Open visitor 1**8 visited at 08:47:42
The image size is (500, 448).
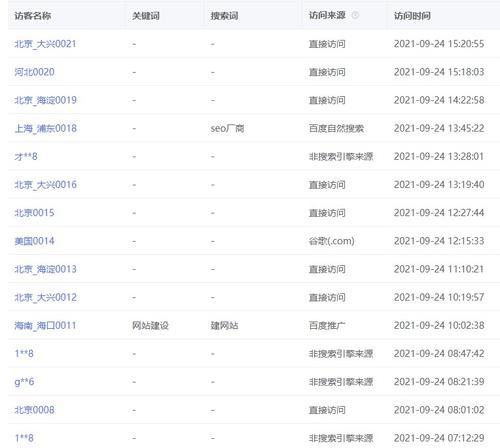[x=24, y=354]
